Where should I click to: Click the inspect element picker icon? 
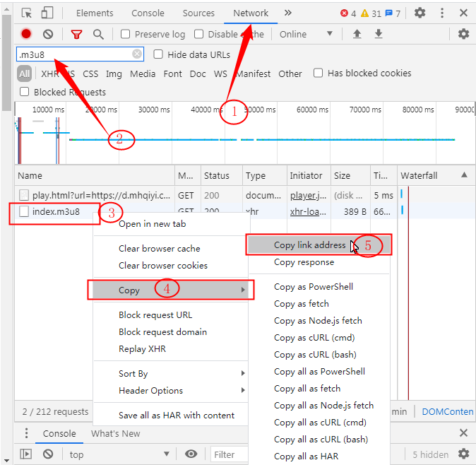(x=27, y=13)
